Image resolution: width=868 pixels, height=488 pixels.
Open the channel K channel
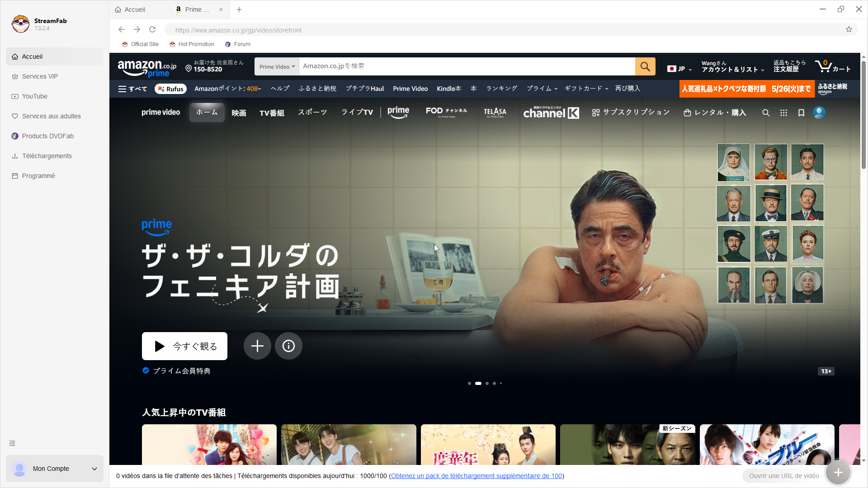pos(551,113)
